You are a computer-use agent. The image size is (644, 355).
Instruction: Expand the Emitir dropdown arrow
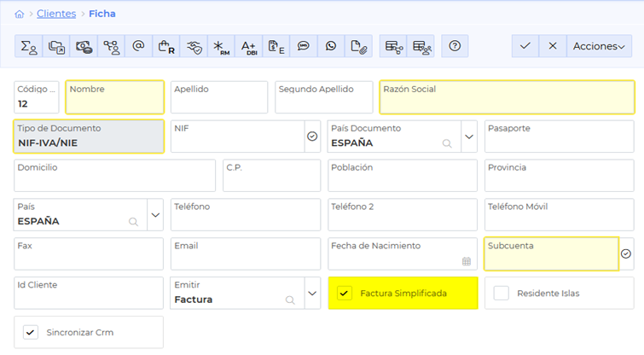pos(311,293)
